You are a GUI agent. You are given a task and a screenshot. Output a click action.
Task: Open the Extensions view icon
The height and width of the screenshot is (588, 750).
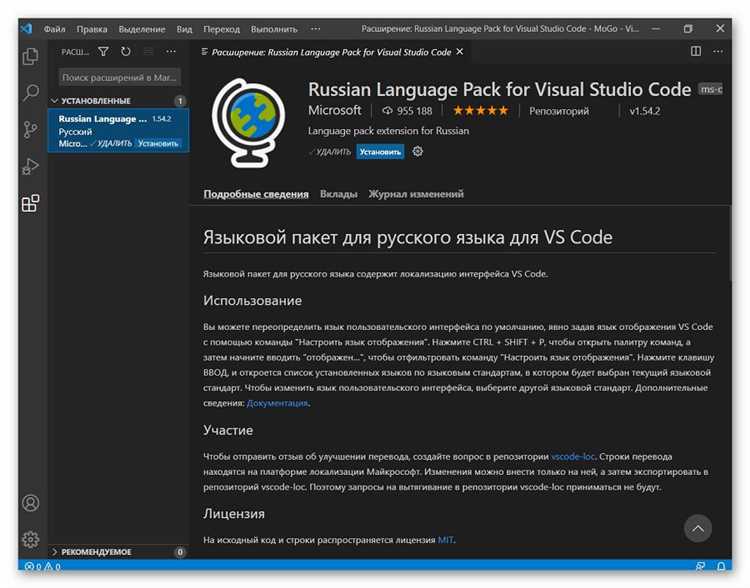click(31, 203)
